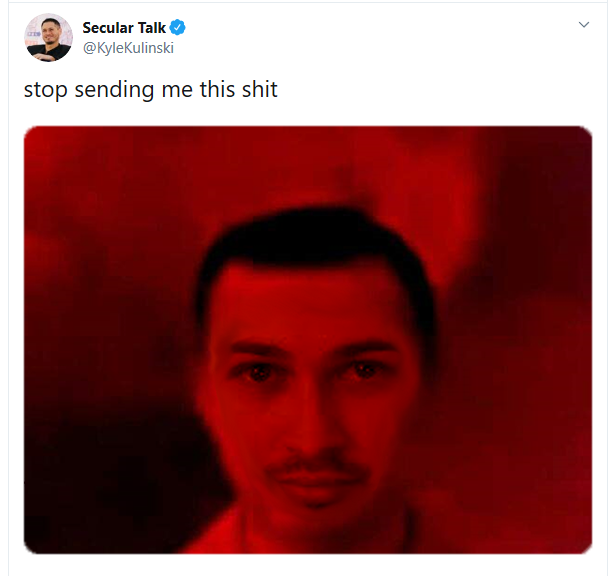Image resolution: width=612 pixels, height=576 pixels.
Task: Click the mustache area in the photo
Action: 317,467
